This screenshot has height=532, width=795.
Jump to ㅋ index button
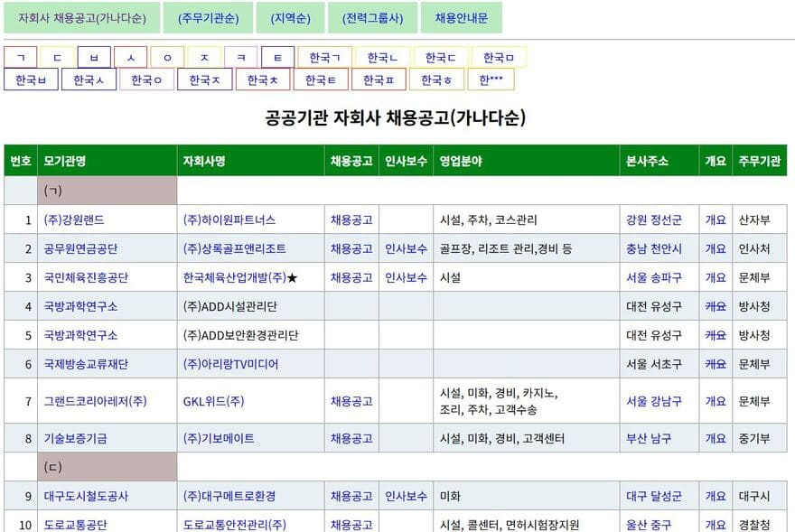tap(241, 57)
